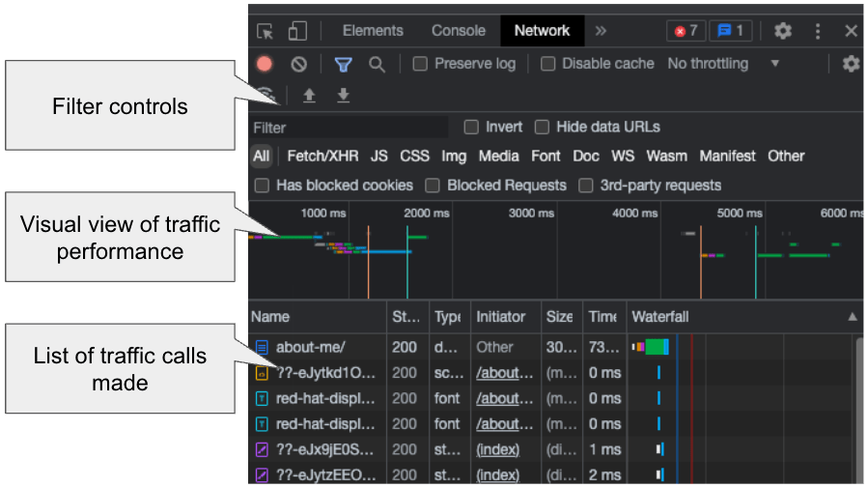Click the export HAR download arrow icon

[342, 95]
